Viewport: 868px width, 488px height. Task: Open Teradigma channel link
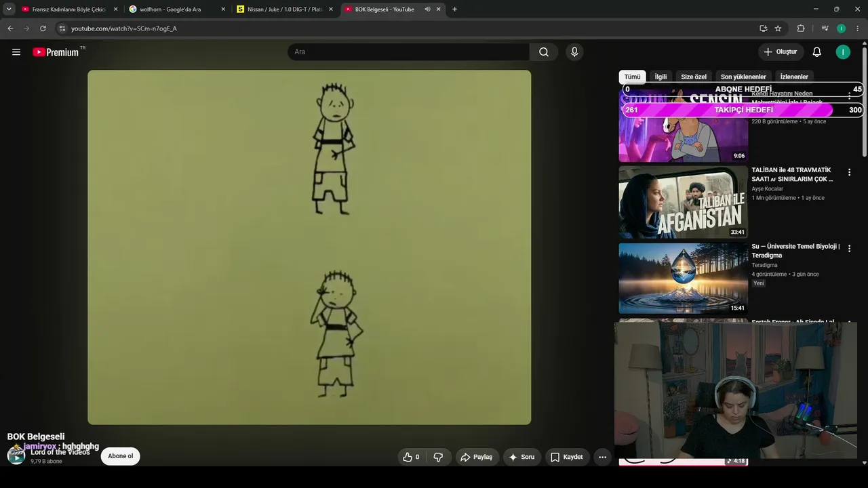click(x=764, y=265)
